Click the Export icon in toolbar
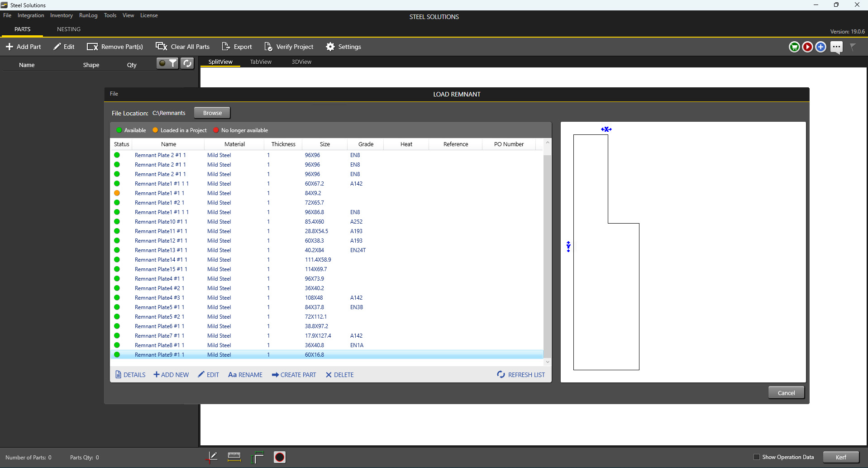 pyautogui.click(x=226, y=47)
